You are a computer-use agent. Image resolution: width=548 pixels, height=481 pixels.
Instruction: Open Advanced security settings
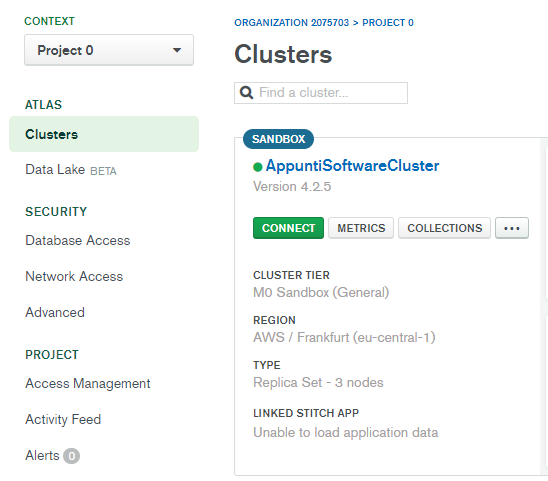pos(55,313)
